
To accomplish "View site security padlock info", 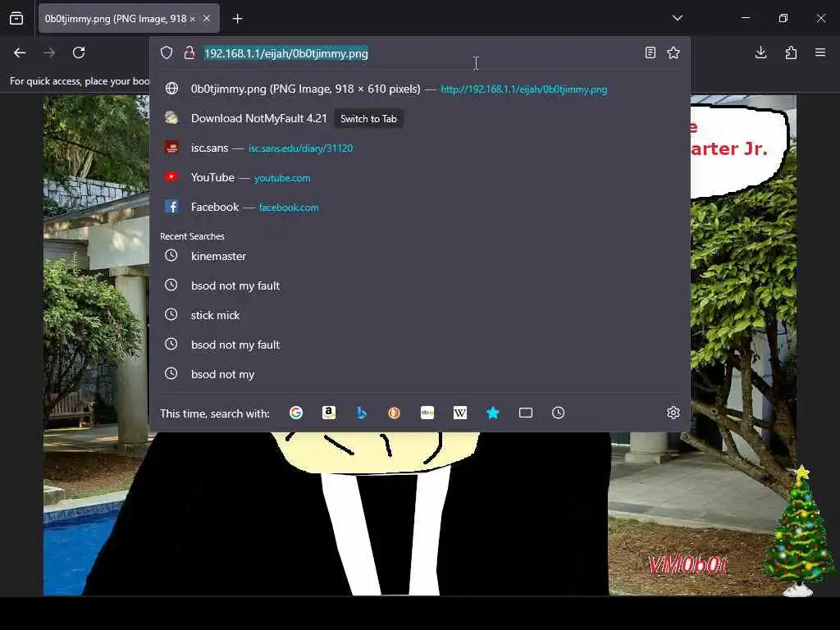I will tap(189, 52).
